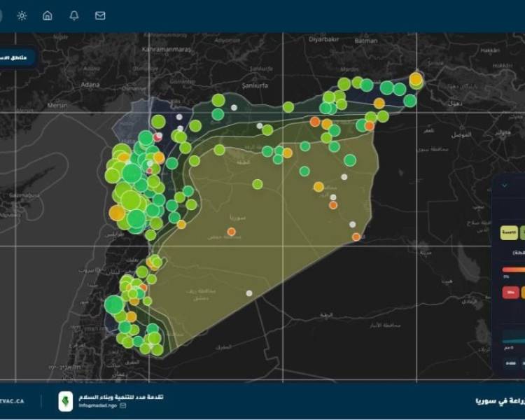
Task: Open the envelope messages icon
Action: pos(100,15)
